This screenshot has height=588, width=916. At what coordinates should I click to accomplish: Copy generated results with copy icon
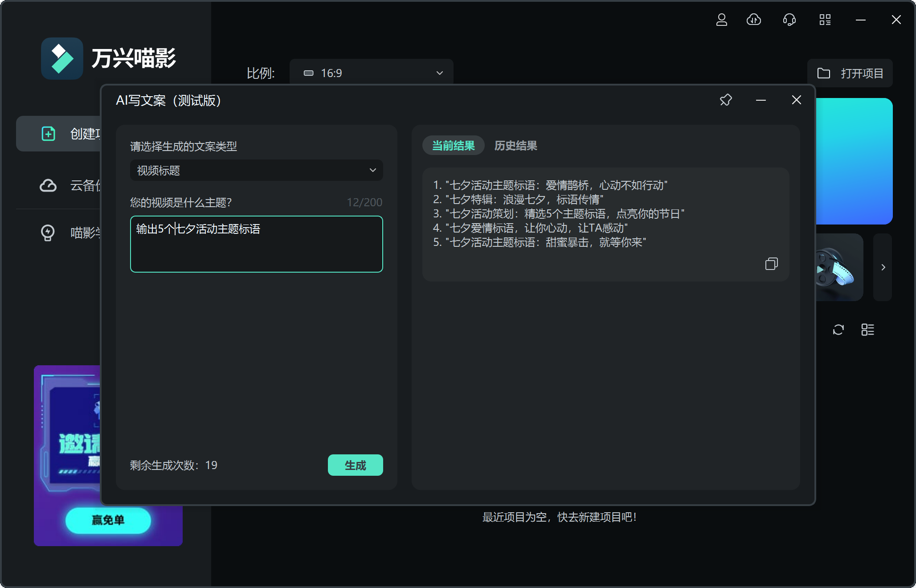point(771,264)
